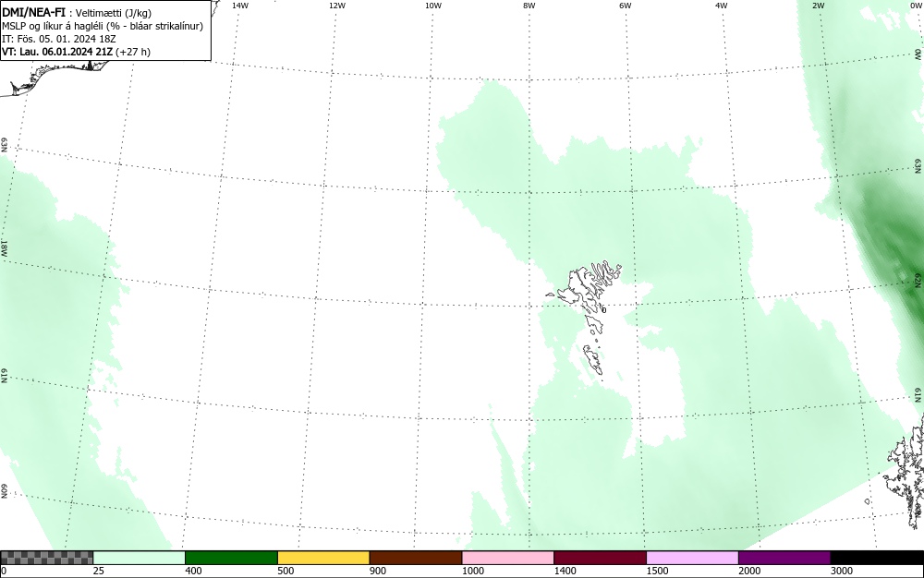Click the legend value 2000

click(x=749, y=571)
